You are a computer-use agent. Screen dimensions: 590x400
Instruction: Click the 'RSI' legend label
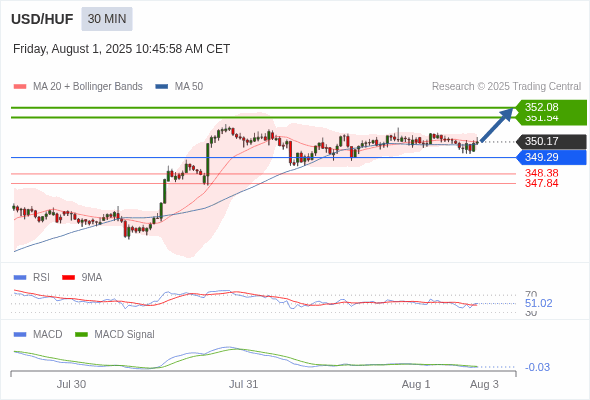tap(41, 278)
